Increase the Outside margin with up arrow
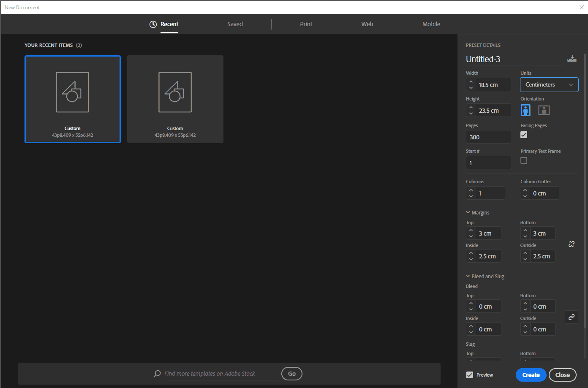Screen dimensions: 588x388 pyautogui.click(x=525, y=253)
